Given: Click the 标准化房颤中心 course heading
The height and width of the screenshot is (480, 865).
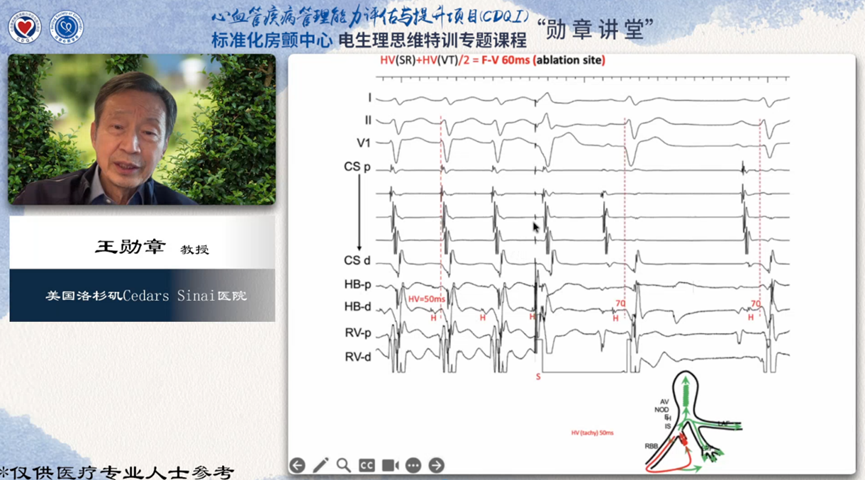Looking at the screenshot, I should pos(272,40).
